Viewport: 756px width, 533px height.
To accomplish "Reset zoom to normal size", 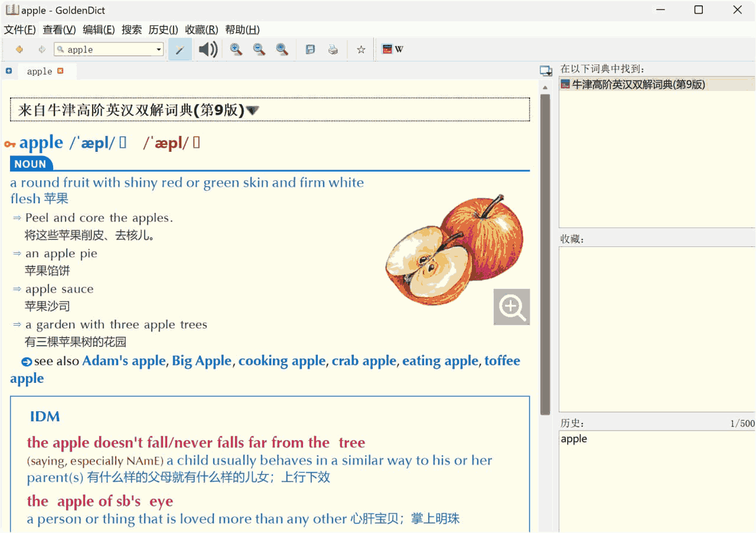I will point(282,50).
